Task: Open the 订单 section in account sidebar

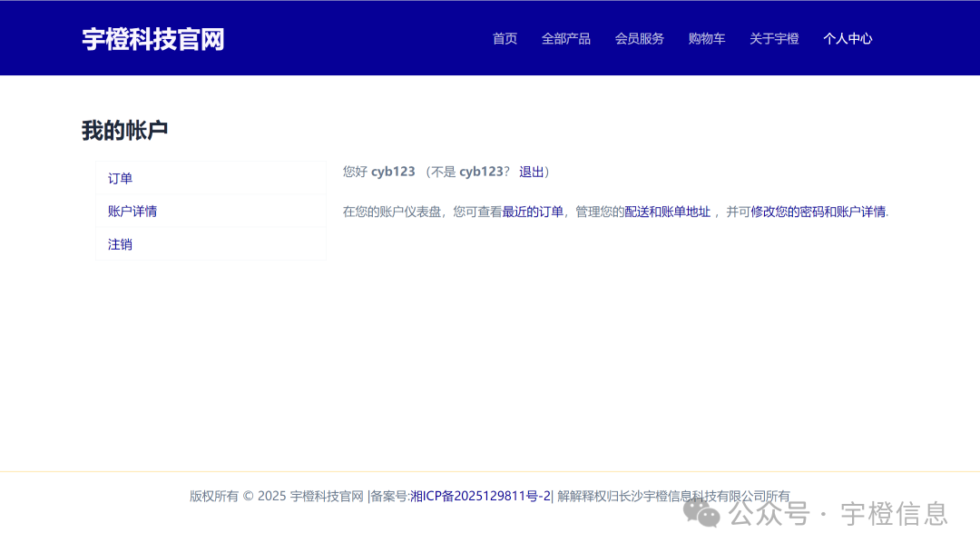Action: pyautogui.click(x=120, y=177)
